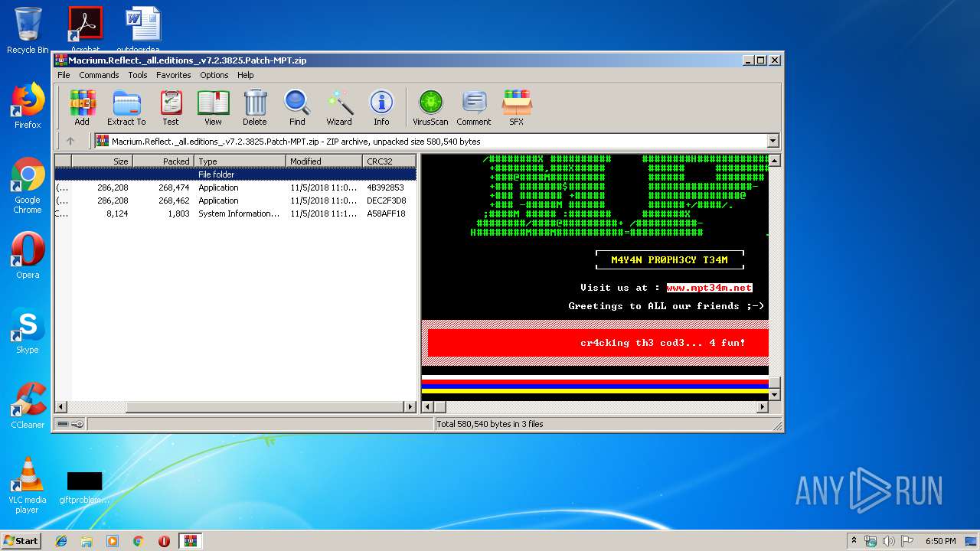Open the Opera desktop shortcut
980x551 pixels.
(28, 256)
